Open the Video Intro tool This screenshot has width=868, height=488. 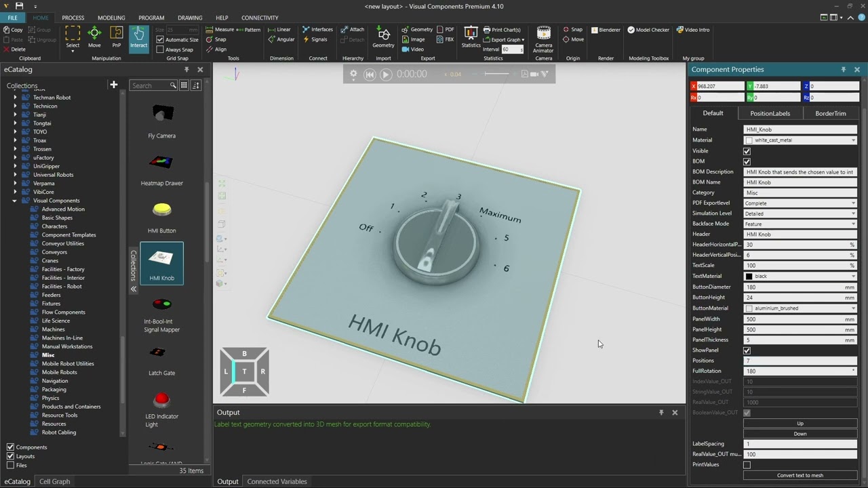tap(692, 30)
